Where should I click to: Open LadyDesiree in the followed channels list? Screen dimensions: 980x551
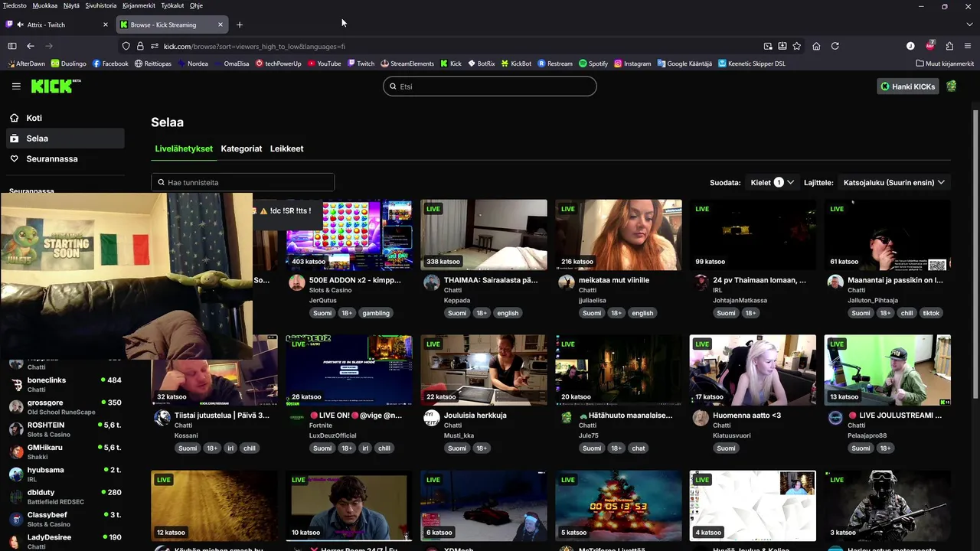(x=65, y=541)
